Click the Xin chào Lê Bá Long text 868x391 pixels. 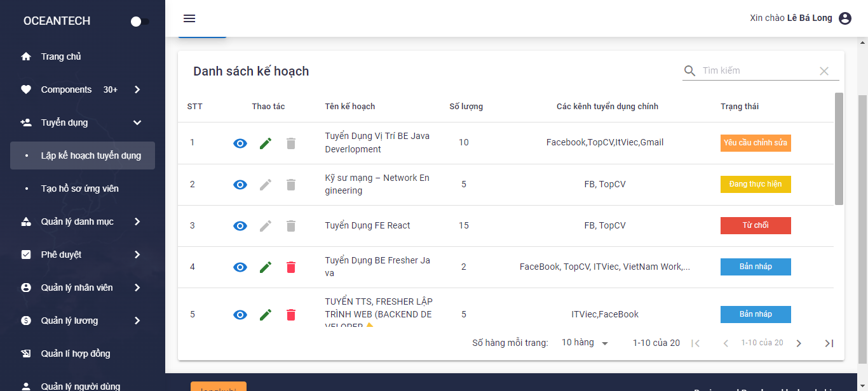click(791, 18)
